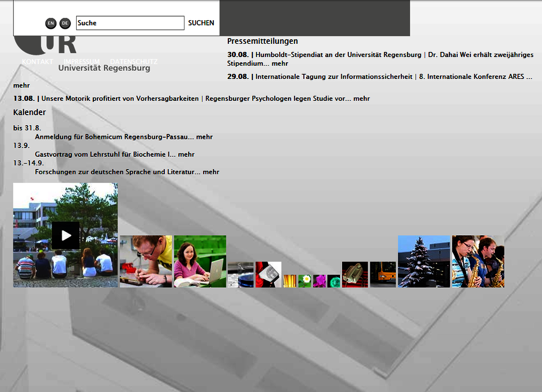
Task: Select the white flower small thumbnail
Action: click(x=305, y=281)
